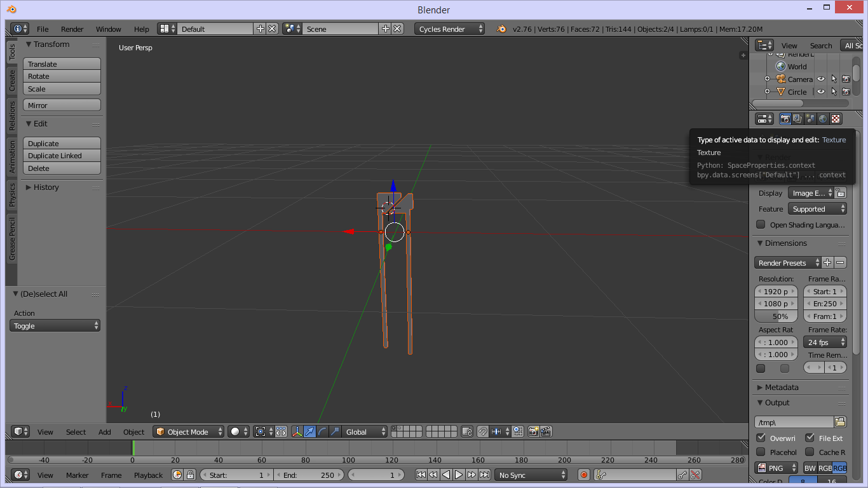The image size is (868, 488).
Task: Toggle Circle visibility eye in outliner
Action: click(x=821, y=91)
